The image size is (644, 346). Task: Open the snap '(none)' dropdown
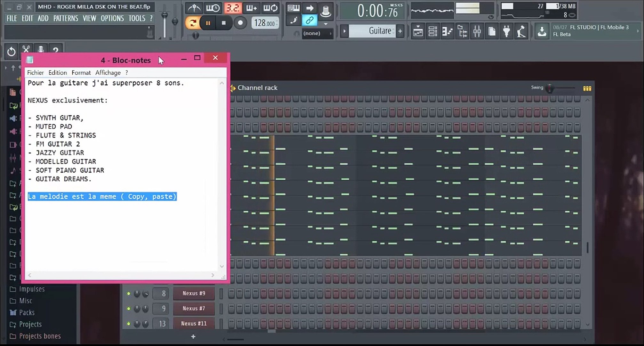317,33
